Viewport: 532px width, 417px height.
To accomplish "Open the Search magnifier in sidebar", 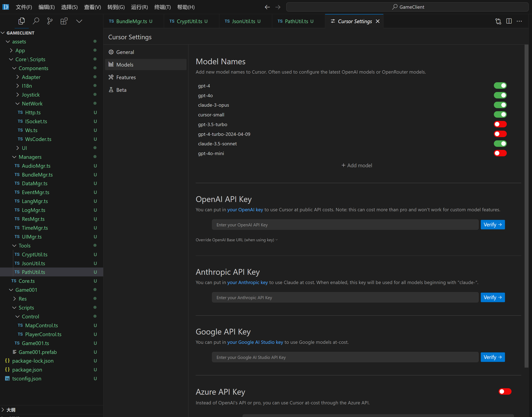I will click(36, 21).
